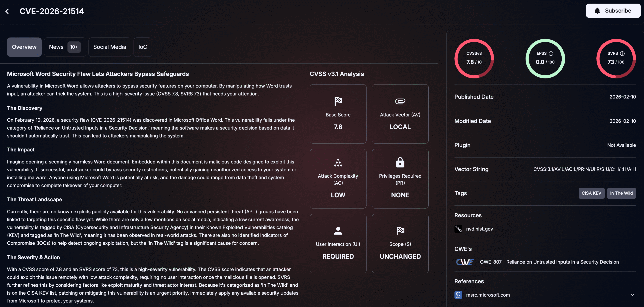The width and height of the screenshot is (644, 307).
Task: Expand the msrc.microsoft.com reference chevron
Action: tap(632, 295)
